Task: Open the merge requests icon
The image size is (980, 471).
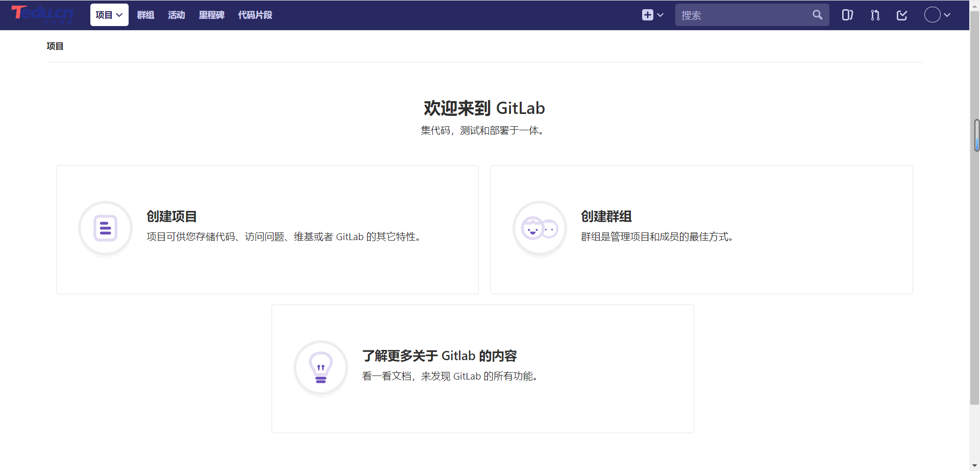Action: point(875,15)
